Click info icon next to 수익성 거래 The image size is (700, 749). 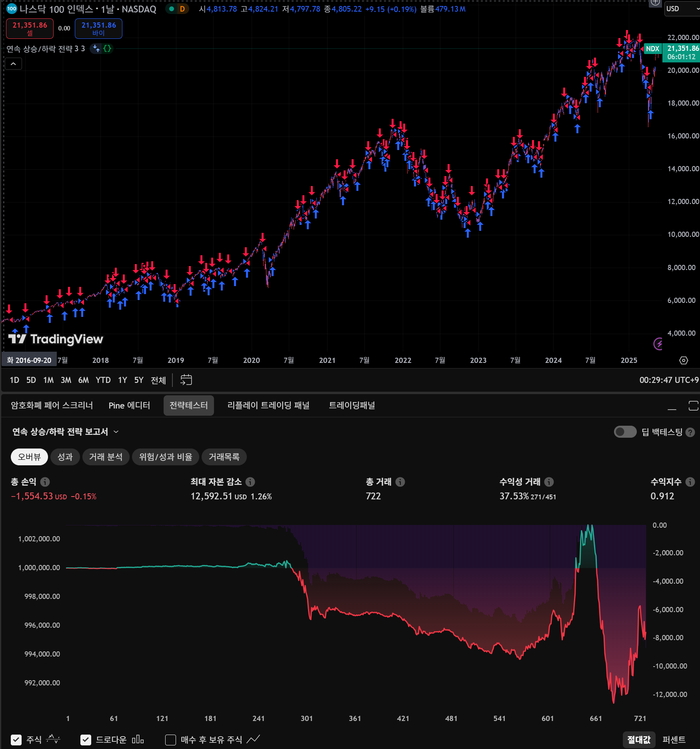(549, 482)
